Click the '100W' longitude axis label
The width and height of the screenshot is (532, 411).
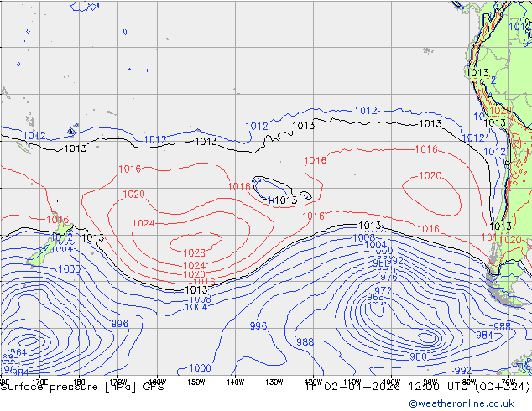(391, 382)
